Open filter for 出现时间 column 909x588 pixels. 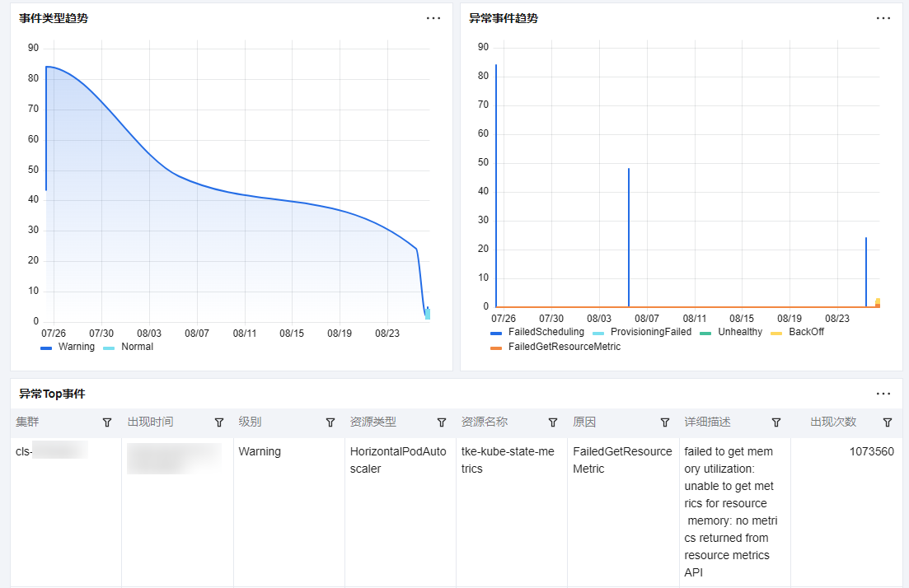[219, 422]
